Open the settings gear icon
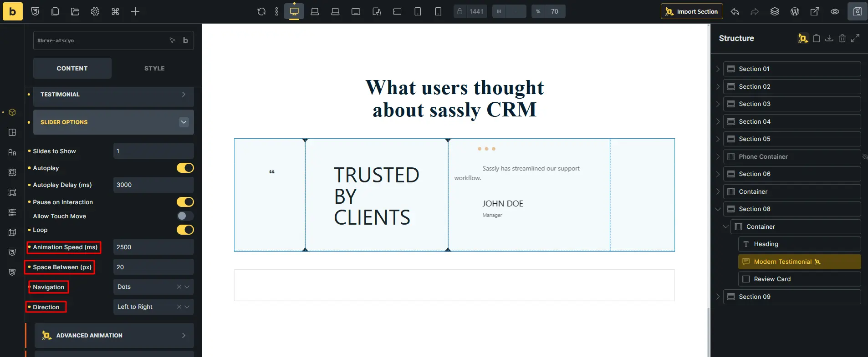The height and width of the screenshot is (357, 868). [95, 11]
